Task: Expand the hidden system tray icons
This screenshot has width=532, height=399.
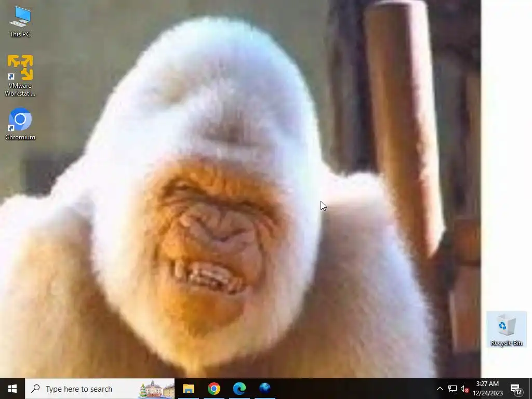Action: coord(440,389)
